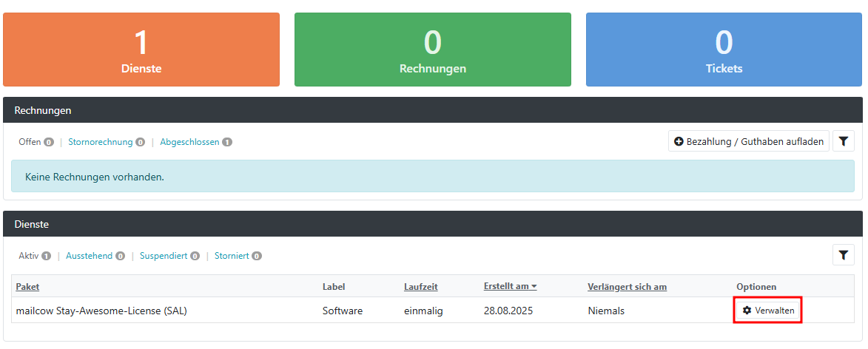868x349 pixels.
Task: Open the orange Dienste summary card
Action: pyautogui.click(x=141, y=50)
